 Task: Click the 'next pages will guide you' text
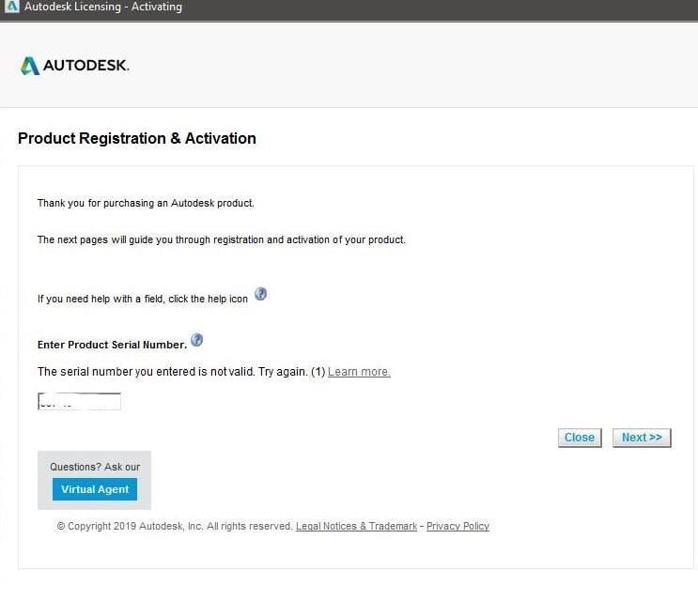[x=221, y=240]
